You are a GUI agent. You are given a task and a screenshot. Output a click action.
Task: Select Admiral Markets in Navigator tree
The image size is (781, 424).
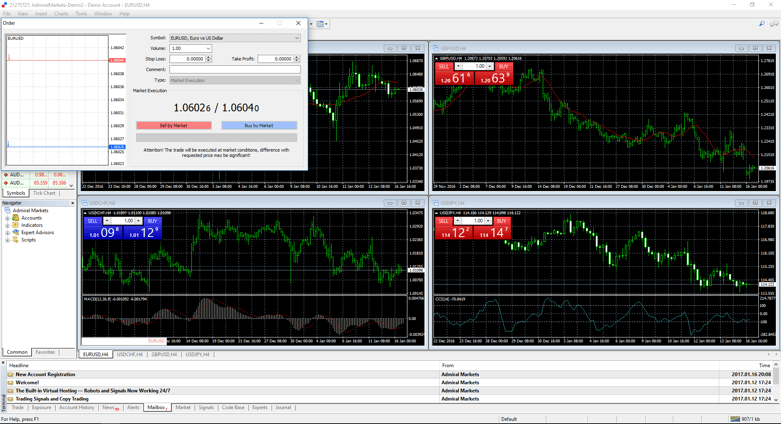point(30,211)
